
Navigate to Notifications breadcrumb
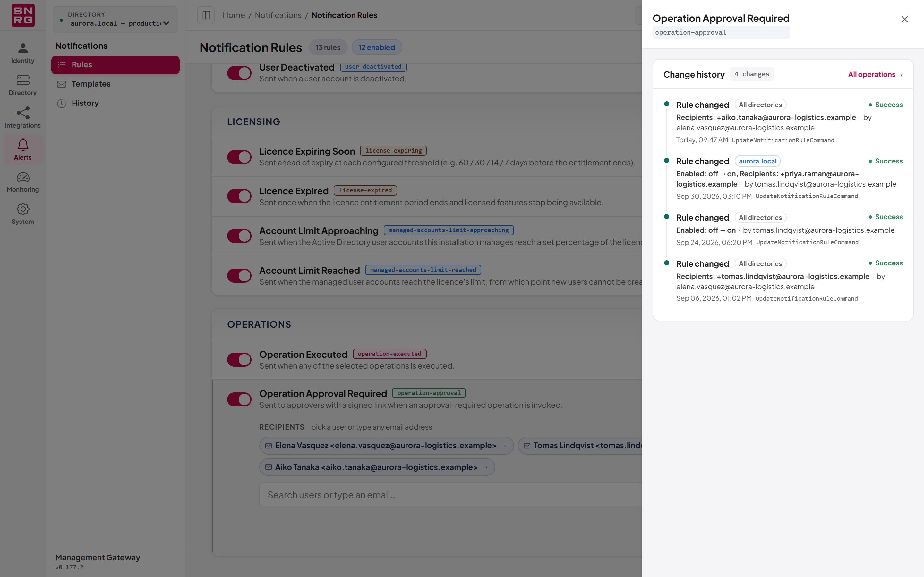(278, 15)
